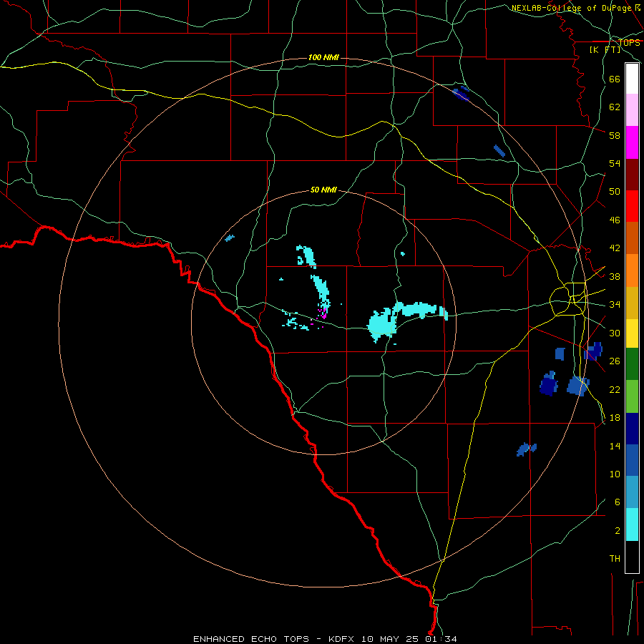
Task: Click the legend value 2
Action: point(617,531)
